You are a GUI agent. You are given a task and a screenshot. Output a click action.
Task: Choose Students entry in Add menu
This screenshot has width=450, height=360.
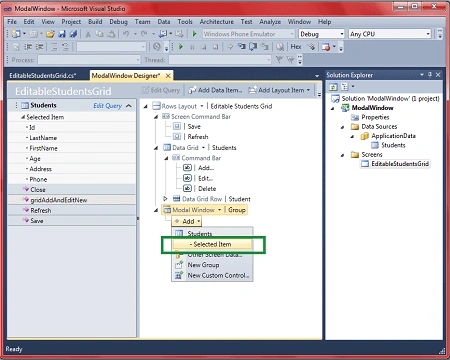pos(212,233)
